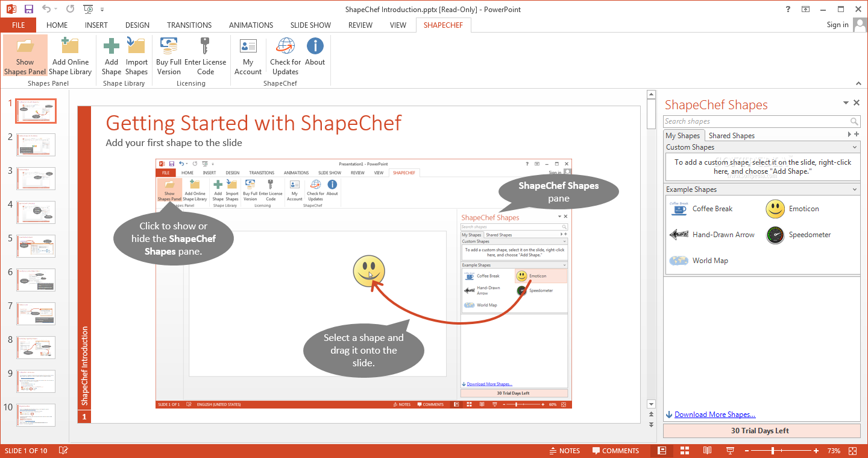Select the World Map shape
The width and height of the screenshot is (868, 458).
coord(699,261)
